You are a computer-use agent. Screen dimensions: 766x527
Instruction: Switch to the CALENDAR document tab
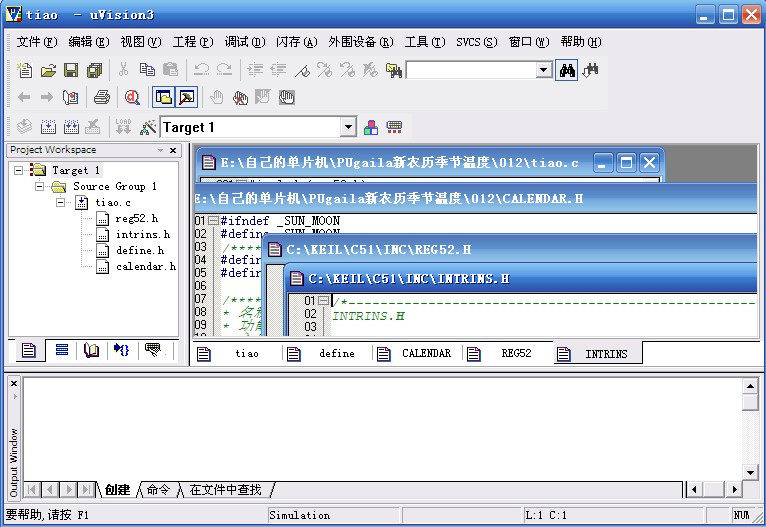click(418, 354)
